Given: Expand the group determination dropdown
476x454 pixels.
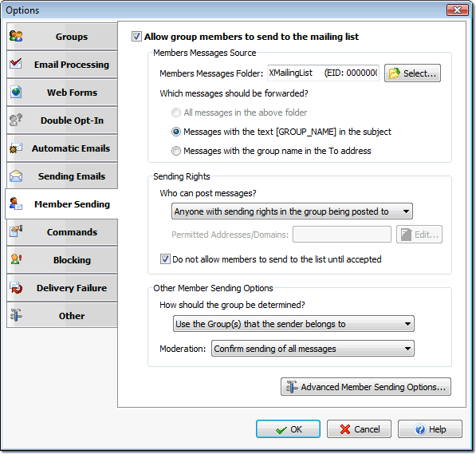Looking at the screenshot, I should point(293,324).
